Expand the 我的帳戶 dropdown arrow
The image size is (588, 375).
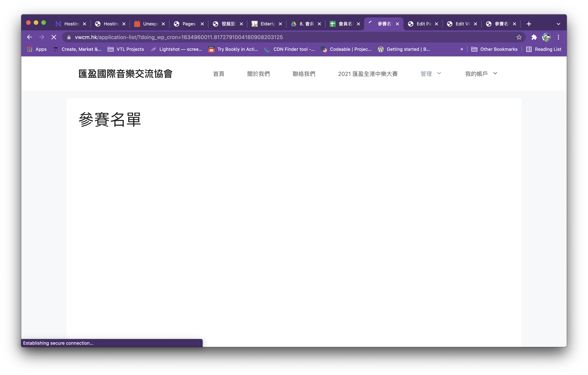click(495, 73)
